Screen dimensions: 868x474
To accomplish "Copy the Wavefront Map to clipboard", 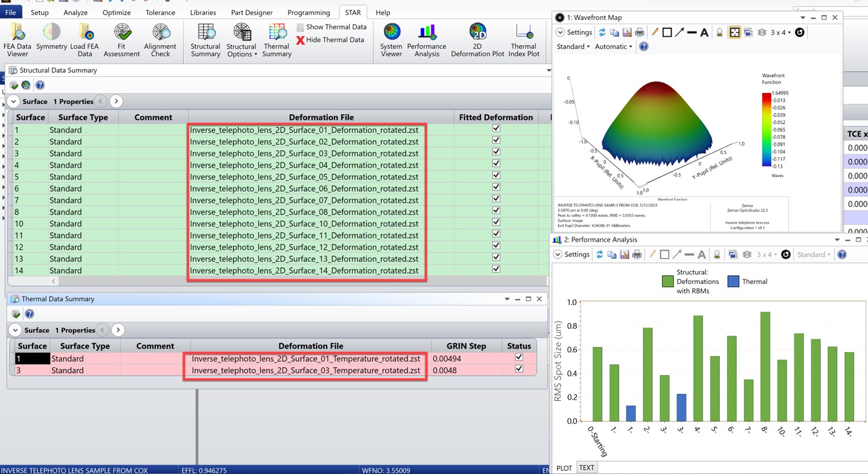I will click(614, 32).
